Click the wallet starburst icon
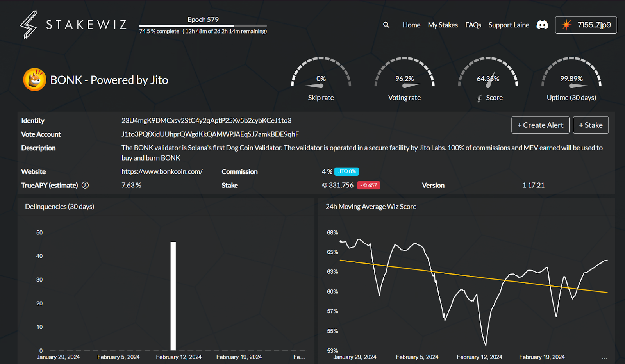625x364 pixels. pos(566,25)
